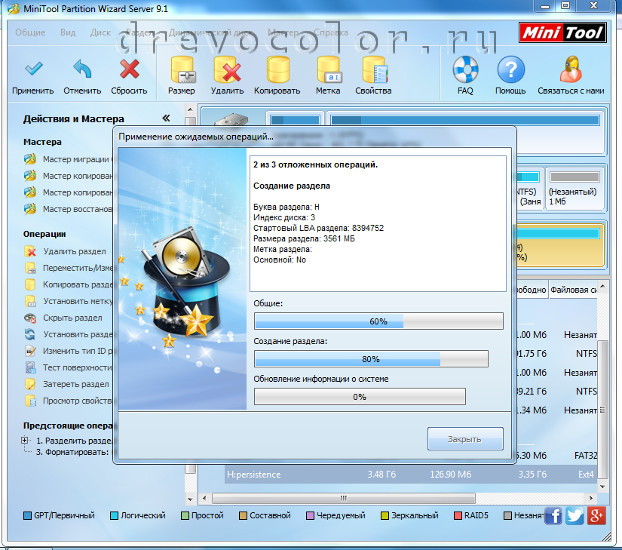Click Копировать раздел operation in sidebar
The height and width of the screenshot is (550, 622).
point(69,285)
